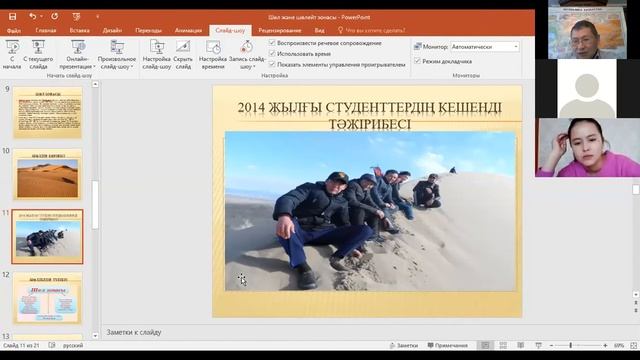Click 'Настройка времени' rehearse timings
This screenshot has width=640, height=360.
pyautogui.click(x=213, y=54)
